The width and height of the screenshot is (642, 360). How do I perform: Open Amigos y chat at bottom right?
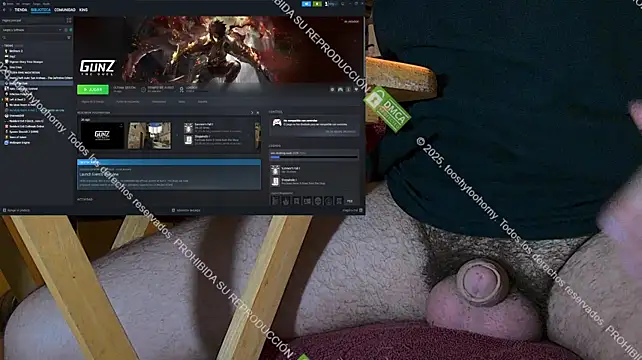click(x=353, y=211)
